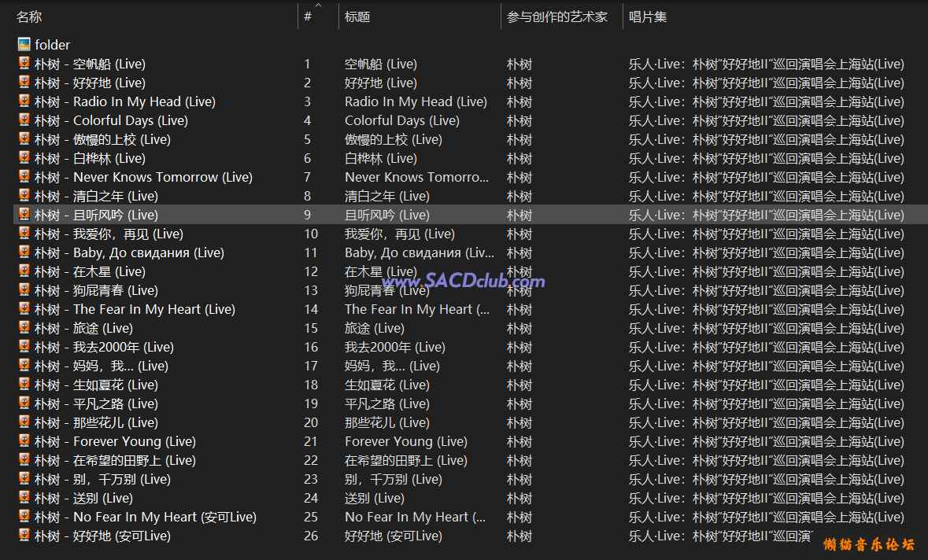Viewport: 928px width, 560px height.
Task: Click track number 16 for 我去2000年
Action: (311, 347)
